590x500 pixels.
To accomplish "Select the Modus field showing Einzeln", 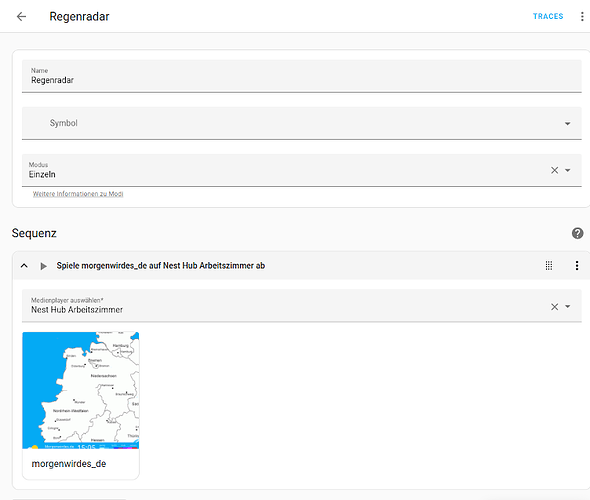I will 301,170.
